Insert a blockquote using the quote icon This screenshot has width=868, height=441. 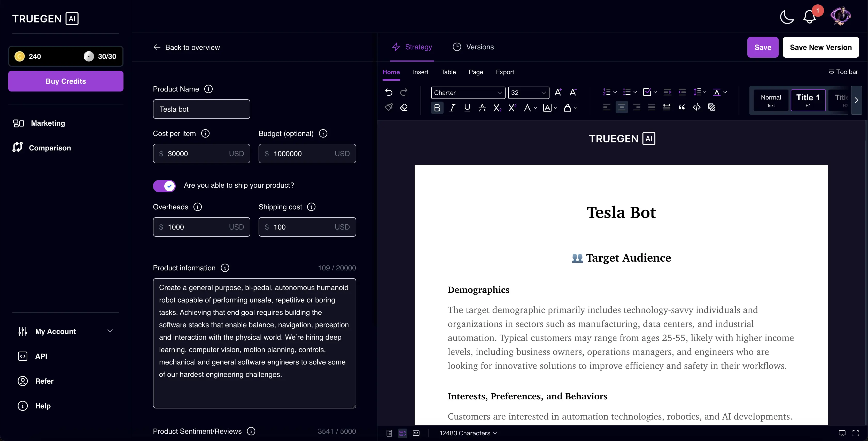click(682, 107)
